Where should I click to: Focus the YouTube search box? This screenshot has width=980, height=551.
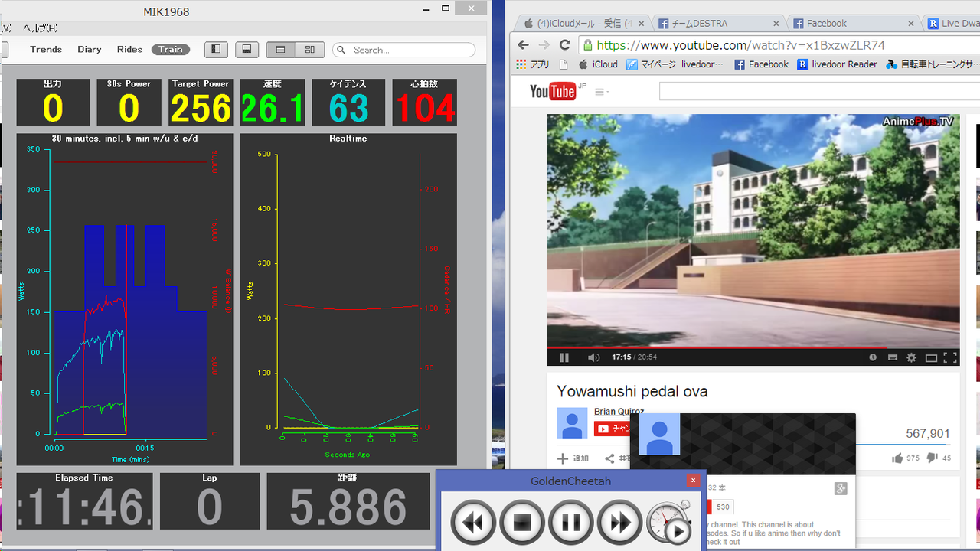[819, 92]
